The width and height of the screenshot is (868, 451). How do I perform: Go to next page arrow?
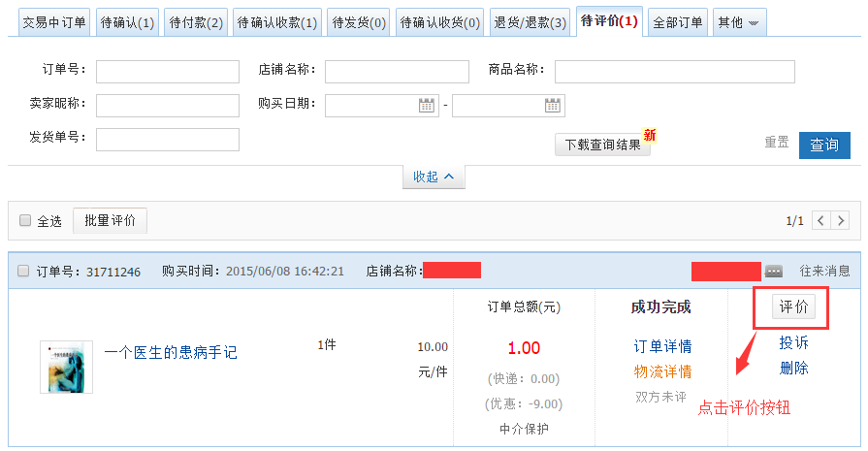(841, 220)
